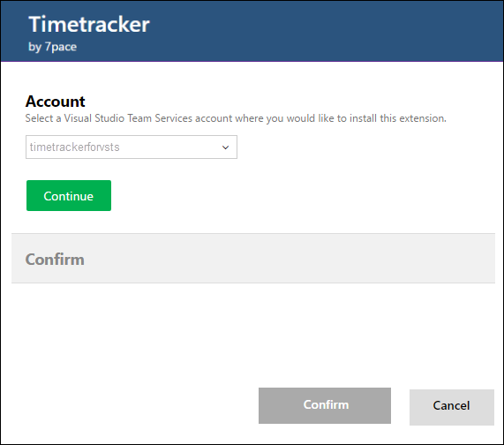The image size is (504, 445).
Task: Click the 'by 7pace' publisher text
Action: tap(52, 47)
